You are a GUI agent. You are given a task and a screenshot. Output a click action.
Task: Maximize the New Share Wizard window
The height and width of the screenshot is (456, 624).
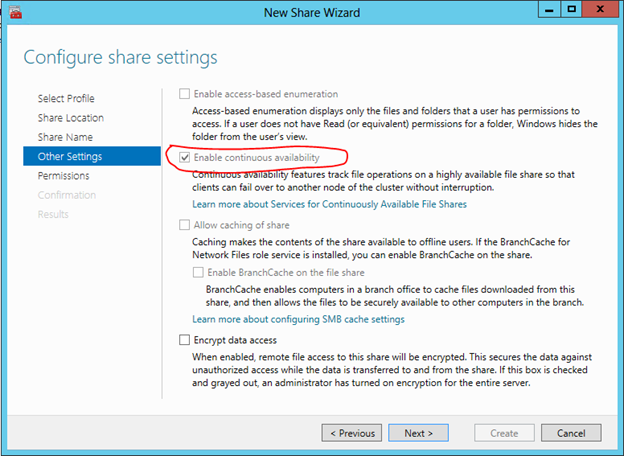[x=570, y=10]
